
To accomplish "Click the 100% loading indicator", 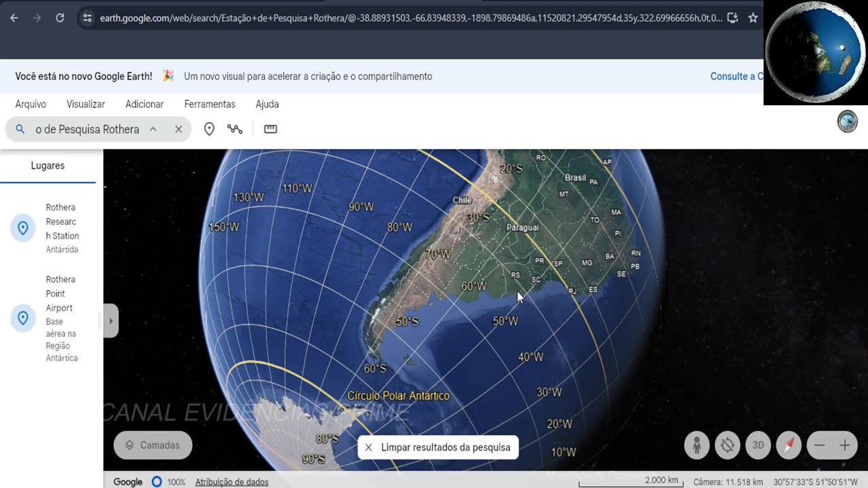I will [x=168, y=482].
